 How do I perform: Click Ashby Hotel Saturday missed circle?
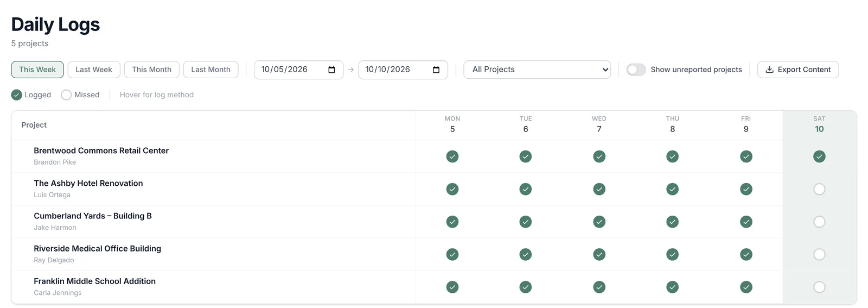819,189
